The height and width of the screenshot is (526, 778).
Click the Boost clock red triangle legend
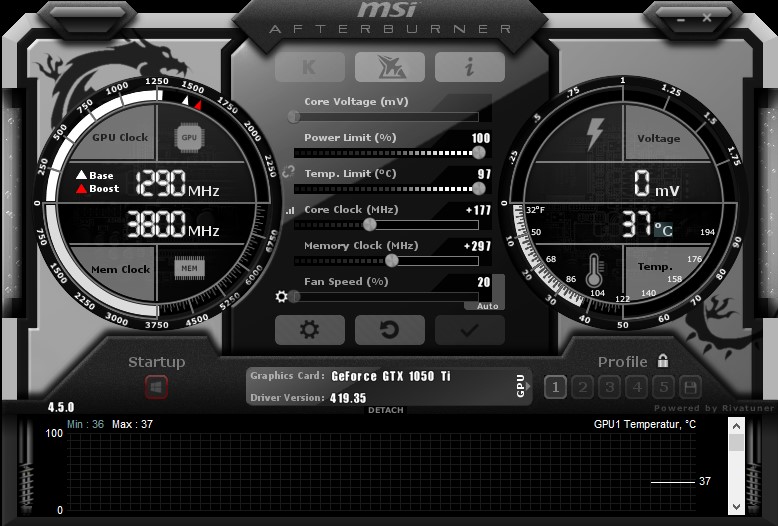click(x=97, y=189)
